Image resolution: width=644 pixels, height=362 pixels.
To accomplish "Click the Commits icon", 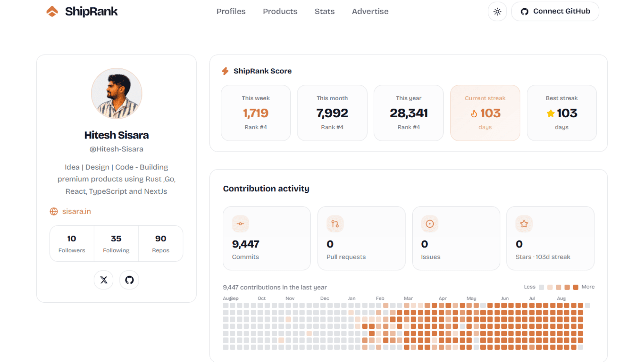I will (240, 224).
